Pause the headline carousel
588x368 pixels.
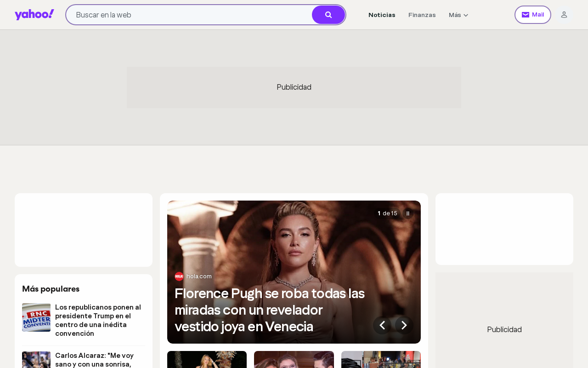point(408,213)
